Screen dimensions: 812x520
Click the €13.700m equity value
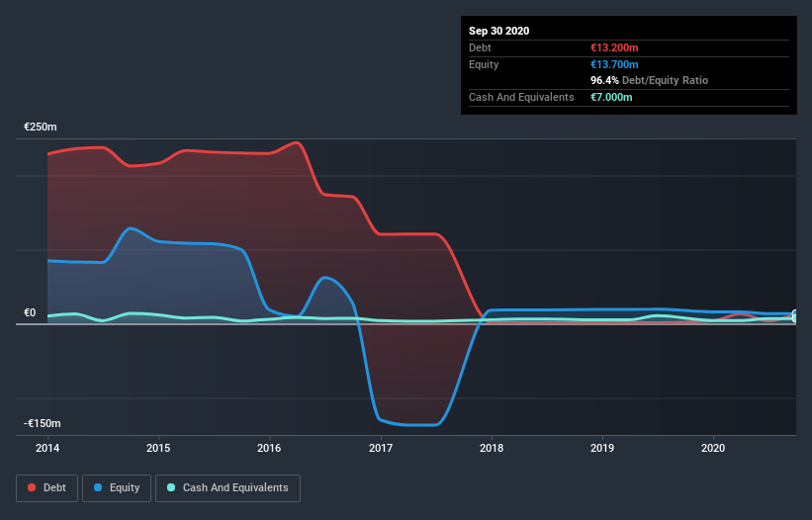[614, 64]
